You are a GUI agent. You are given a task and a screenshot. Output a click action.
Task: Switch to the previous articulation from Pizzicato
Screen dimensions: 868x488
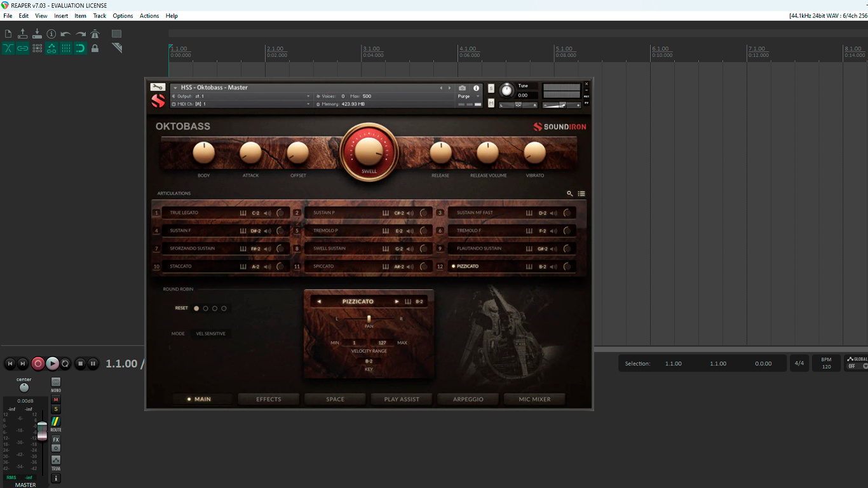tap(319, 302)
